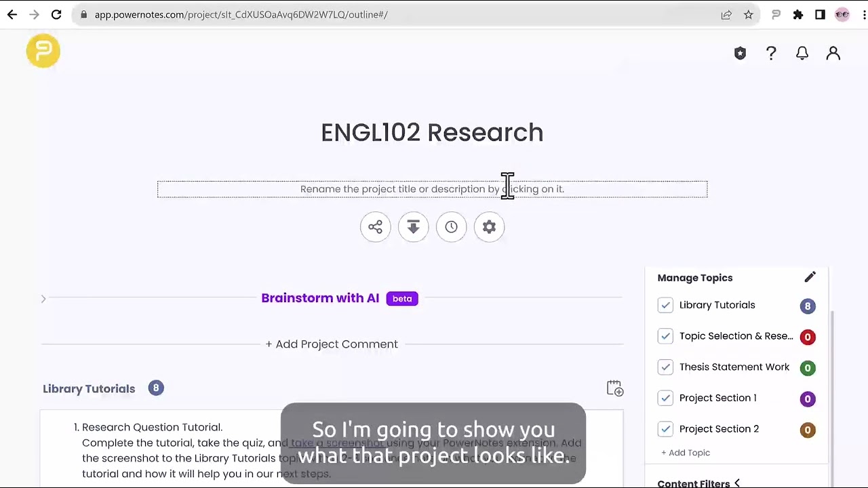Expand the Brainstorm with AI section
This screenshot has height=488, width=868.
[x=43, y=298]
